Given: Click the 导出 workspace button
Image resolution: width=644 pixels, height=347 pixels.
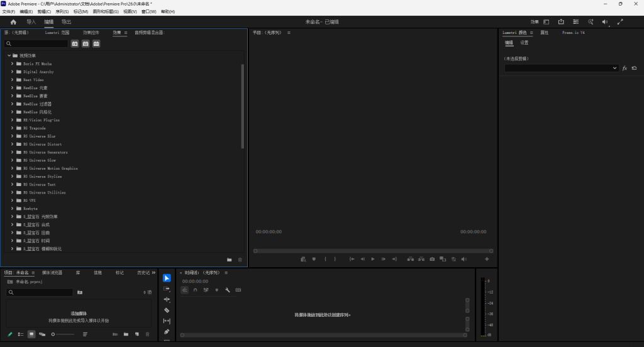Looking at the screenshot, I should click(x=66, y=22).
